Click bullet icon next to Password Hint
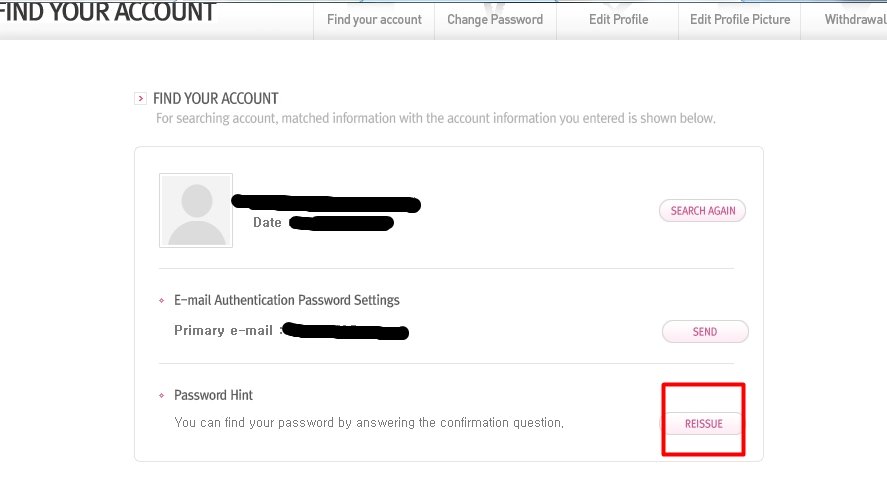 click(x=161, y=396)
